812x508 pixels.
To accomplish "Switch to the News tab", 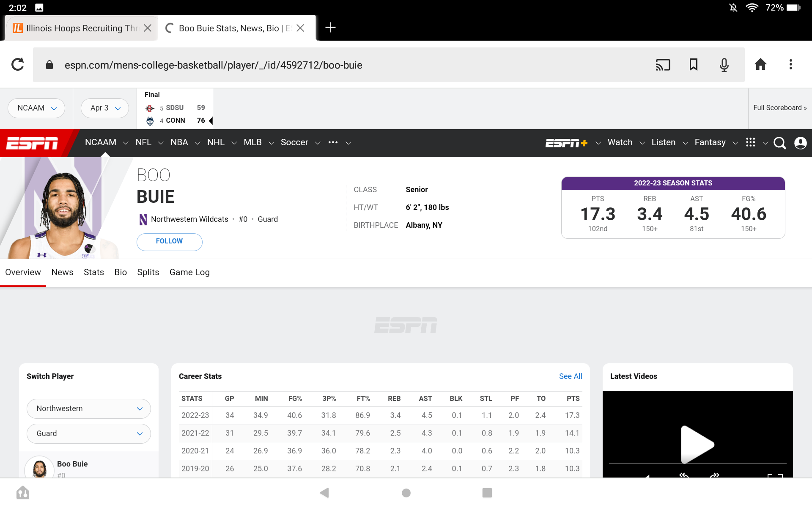I will (x=62, y=272).
